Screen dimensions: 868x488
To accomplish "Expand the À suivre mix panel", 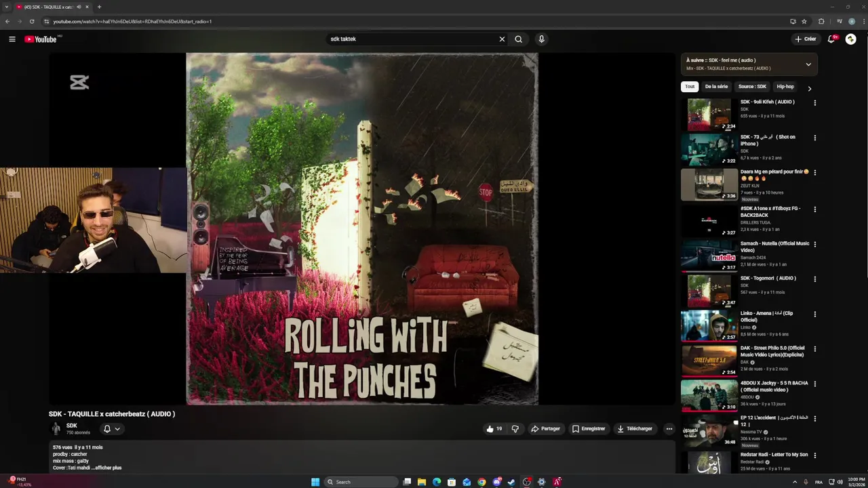I will (x=808, y=64).
